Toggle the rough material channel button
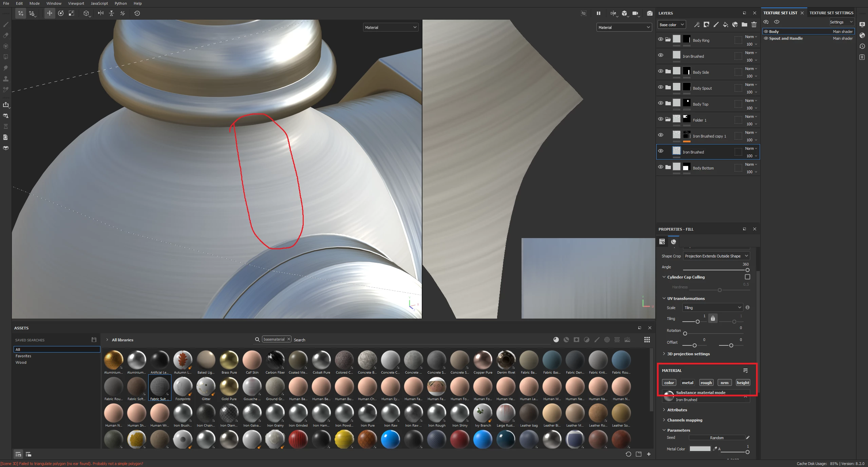 coord(706,382)
